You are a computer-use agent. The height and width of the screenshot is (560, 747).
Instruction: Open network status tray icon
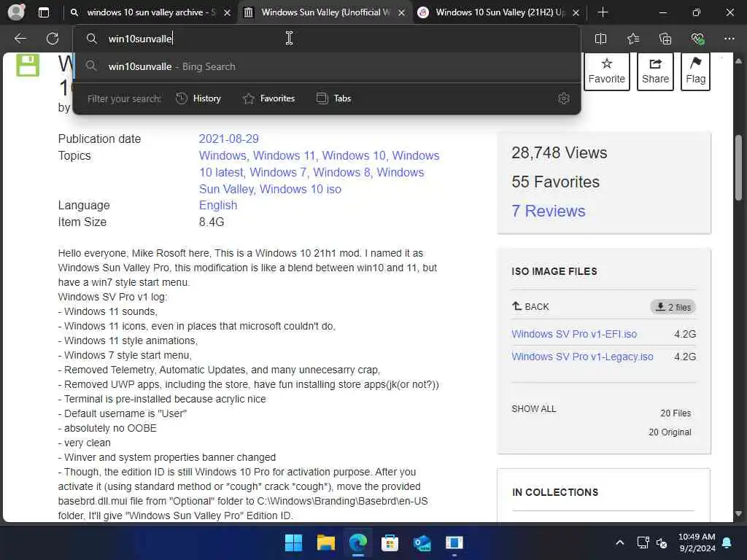click(643, 542)
